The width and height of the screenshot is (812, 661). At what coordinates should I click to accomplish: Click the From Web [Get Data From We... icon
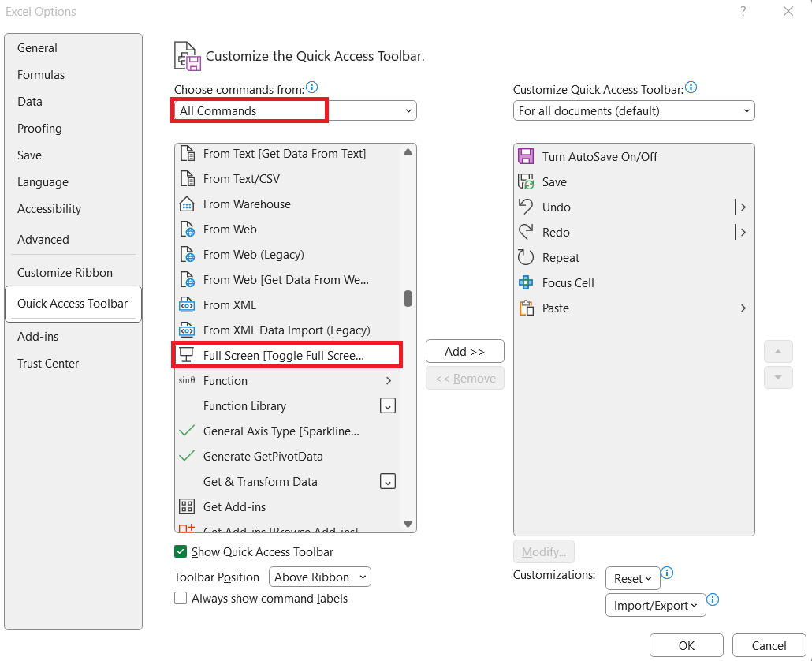point(187,280)
